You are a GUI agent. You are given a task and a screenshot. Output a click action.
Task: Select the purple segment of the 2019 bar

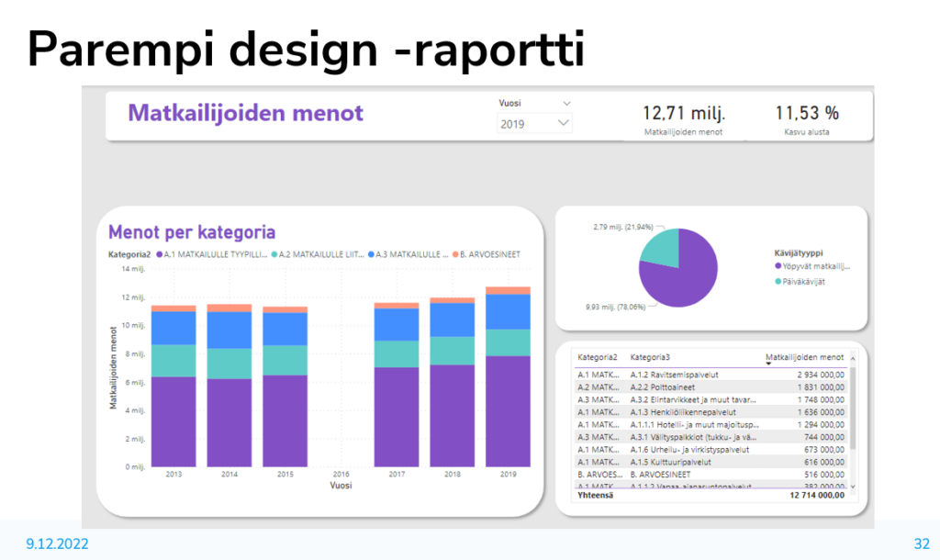pos(508,411)
